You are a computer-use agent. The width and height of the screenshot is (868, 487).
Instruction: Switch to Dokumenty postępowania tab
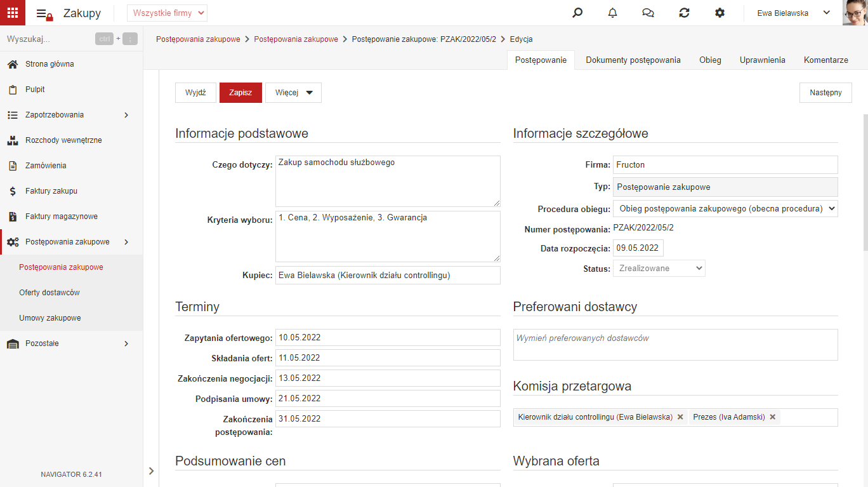point(633,60)
